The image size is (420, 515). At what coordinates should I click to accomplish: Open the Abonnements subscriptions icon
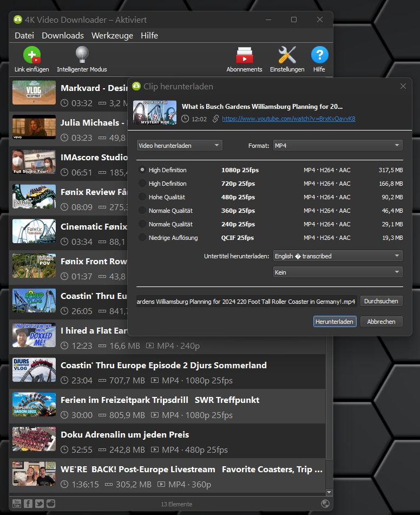click(x=244, y=55)
